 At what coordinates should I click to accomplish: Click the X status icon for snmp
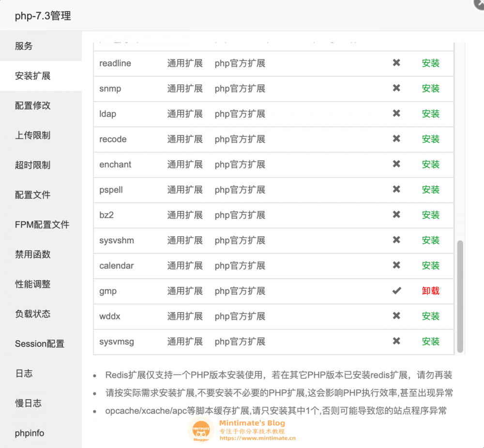396,88
